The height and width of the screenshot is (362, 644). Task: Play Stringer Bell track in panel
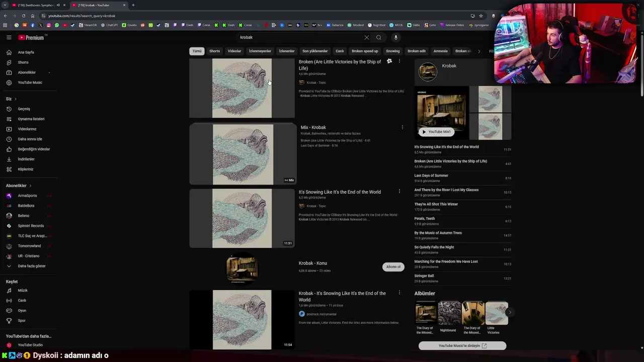pyautogui.click(x=462, y=279)
